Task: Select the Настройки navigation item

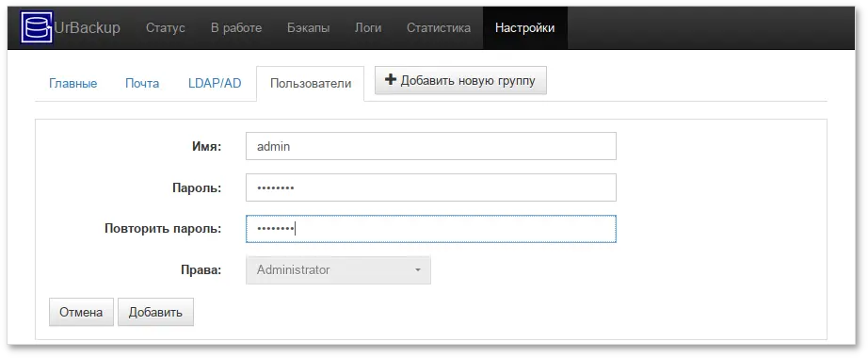Action: pos(524,27)
